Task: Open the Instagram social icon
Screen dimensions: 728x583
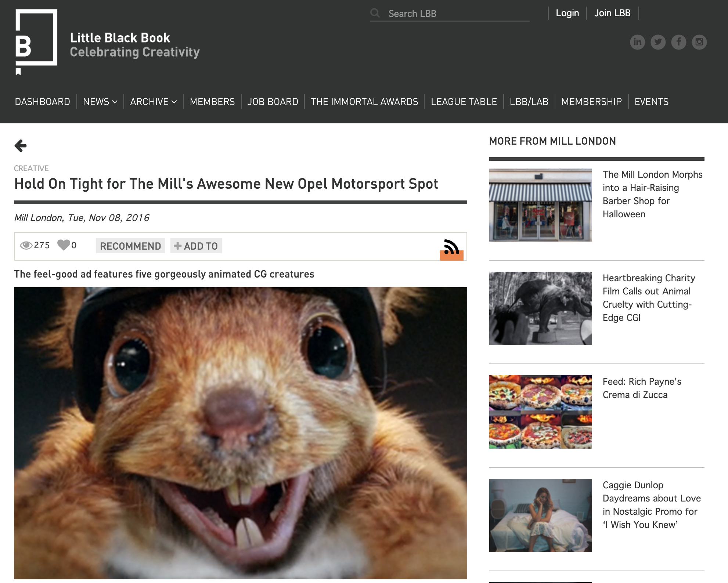Action: (x=699, y=42)
